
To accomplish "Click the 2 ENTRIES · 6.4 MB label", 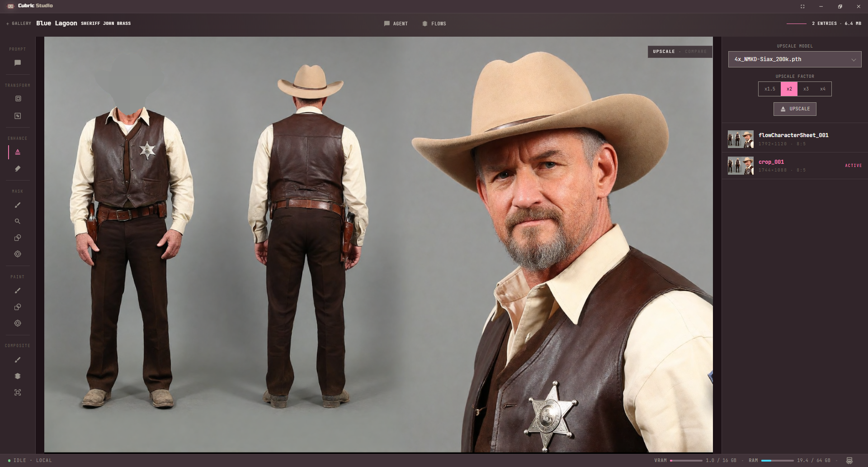I will [836, 24].
